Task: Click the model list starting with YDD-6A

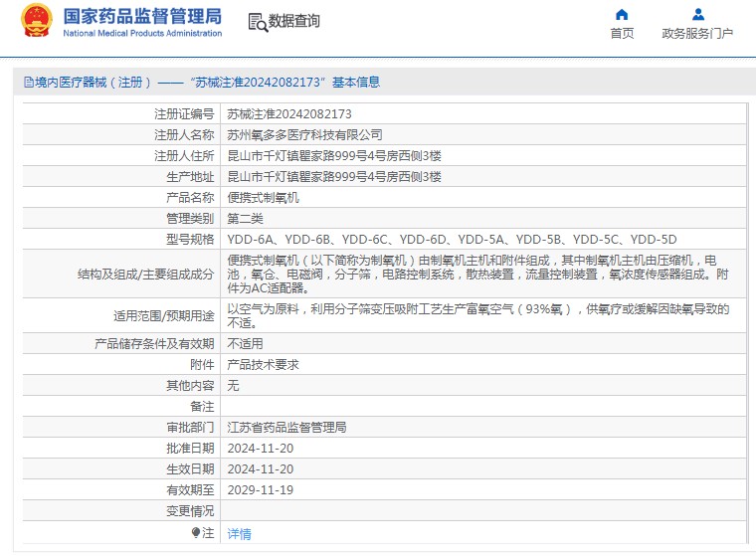Action: (452, 239)
